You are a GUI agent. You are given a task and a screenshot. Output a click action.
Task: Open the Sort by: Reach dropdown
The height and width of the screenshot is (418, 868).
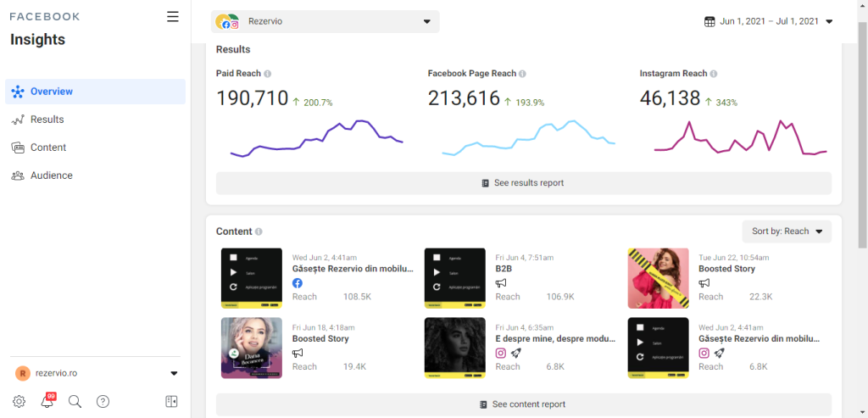click(x=787, y=231)
